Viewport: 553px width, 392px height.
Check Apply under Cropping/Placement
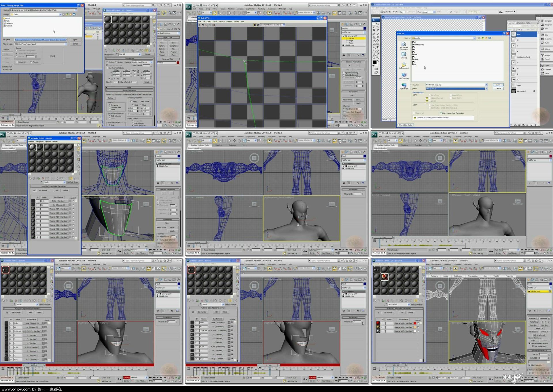pos(131,102)
